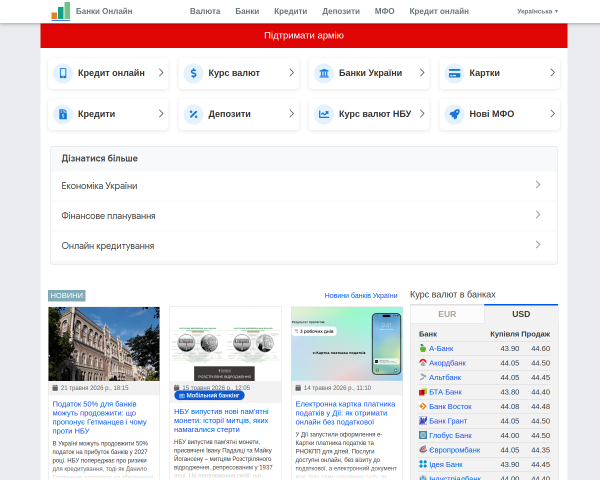Screen dimensions: 600x480
Task: Open the Альтбанк link
Action: [x=445, y=377]
